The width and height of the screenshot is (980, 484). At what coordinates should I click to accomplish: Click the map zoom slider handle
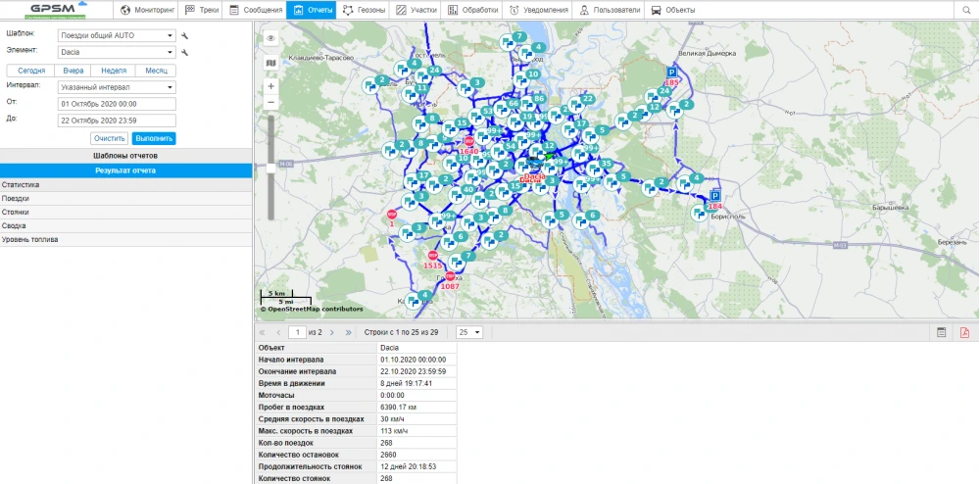(271, 168)
